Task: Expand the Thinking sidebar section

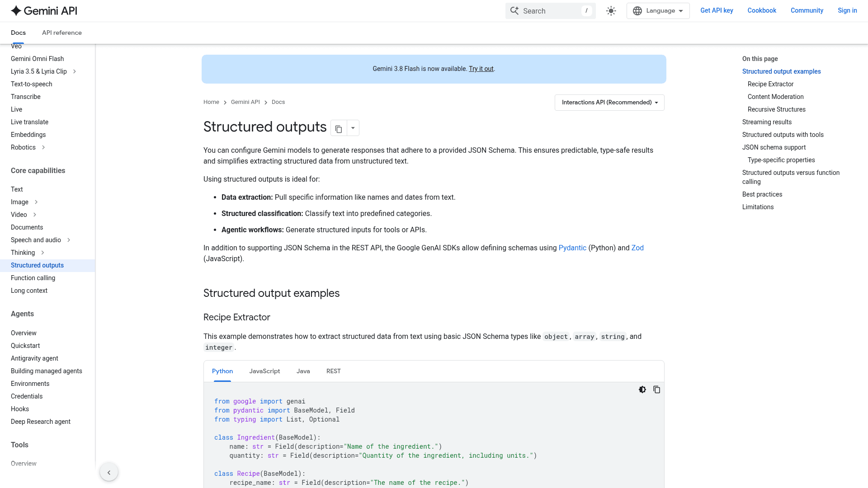Action: pos(42,253)
